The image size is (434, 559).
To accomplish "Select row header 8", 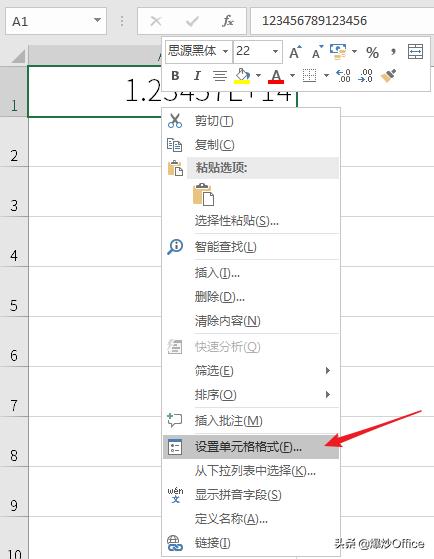I will pyautogui.click(x=14, y=441).
